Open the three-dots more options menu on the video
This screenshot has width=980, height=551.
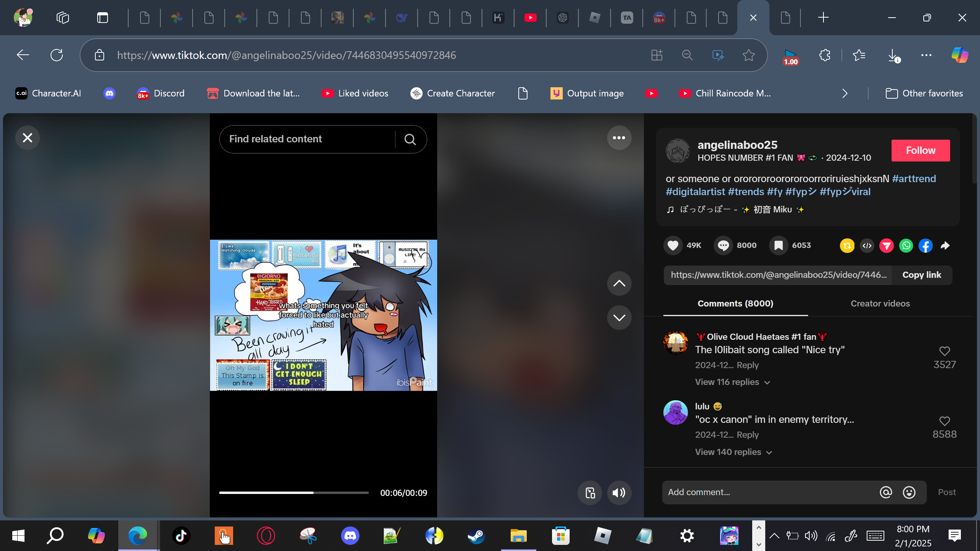coord(619,138)
